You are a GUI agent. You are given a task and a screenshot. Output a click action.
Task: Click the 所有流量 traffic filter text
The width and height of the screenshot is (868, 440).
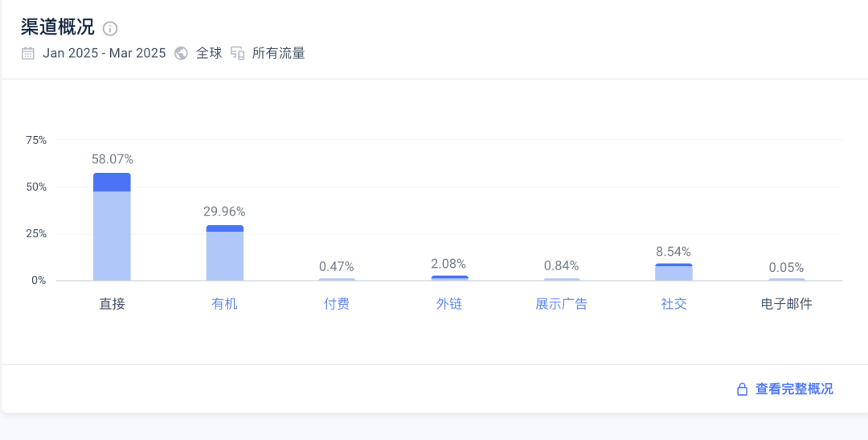point(278,54)
